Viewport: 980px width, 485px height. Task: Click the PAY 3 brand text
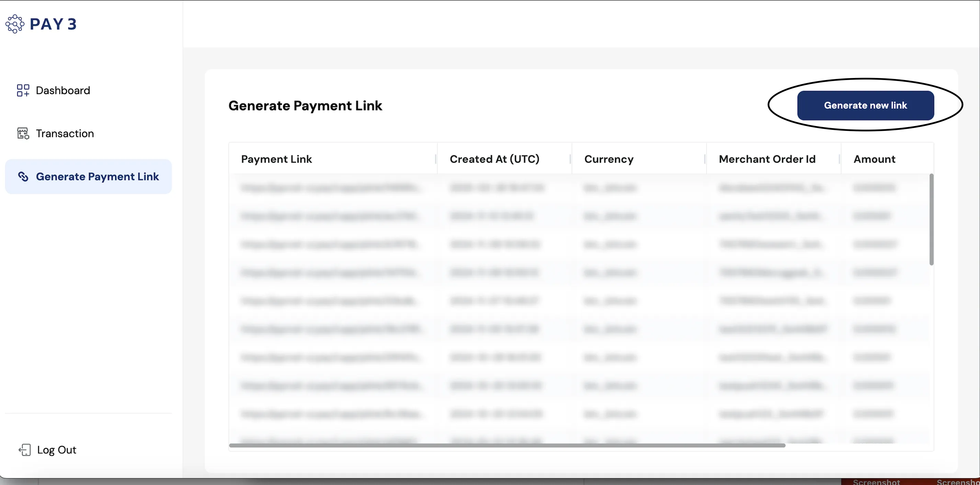53,24
